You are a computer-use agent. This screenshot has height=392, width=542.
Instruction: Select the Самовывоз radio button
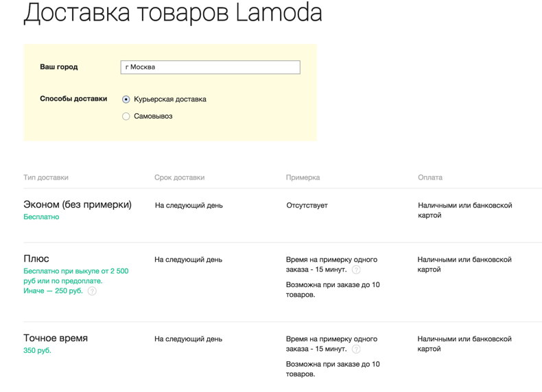(126, 117)
